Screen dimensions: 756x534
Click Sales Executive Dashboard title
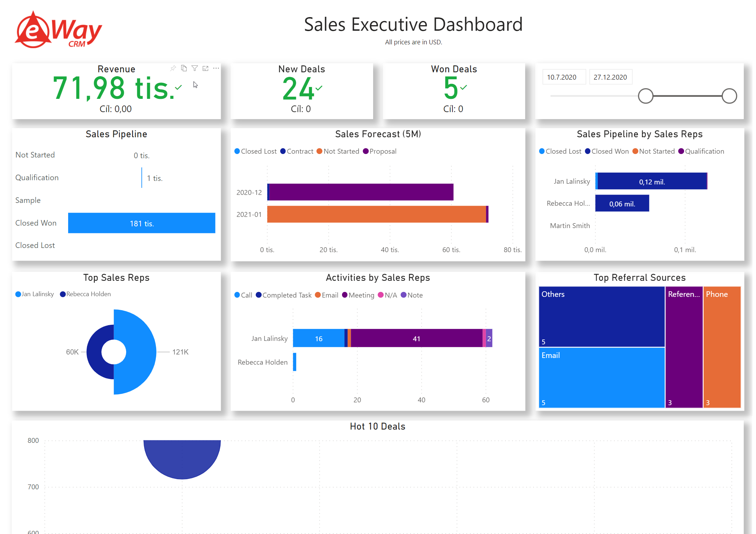click(x=413, y=24)
